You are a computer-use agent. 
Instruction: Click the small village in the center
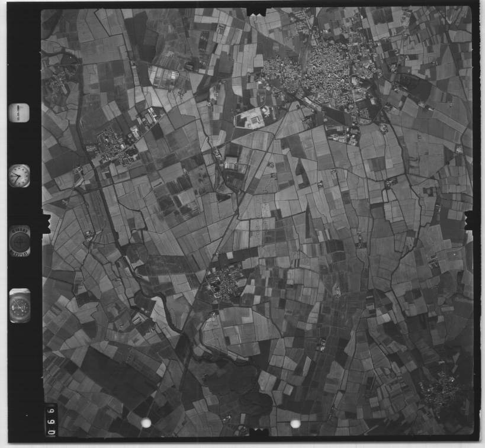pyautogui.click(x=226, y=282)
